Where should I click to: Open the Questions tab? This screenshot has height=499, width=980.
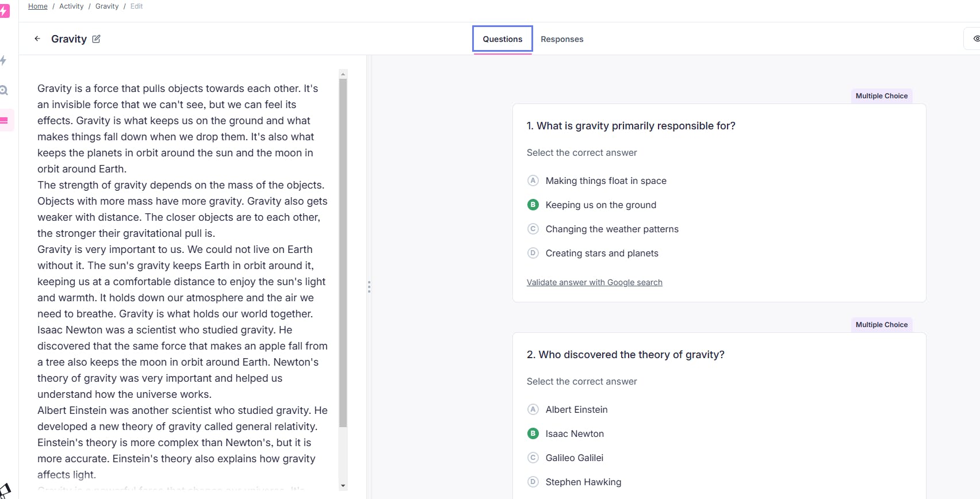click(x=502, y=39)
